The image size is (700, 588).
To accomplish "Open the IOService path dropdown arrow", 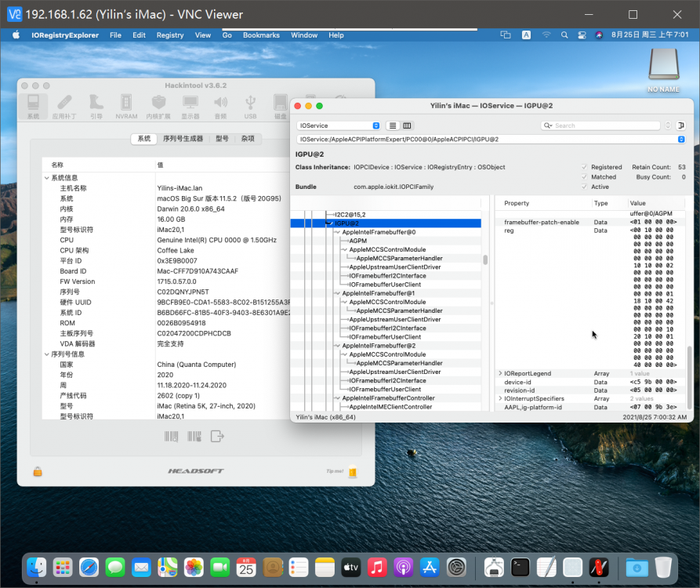I will (x=681, y=140).
